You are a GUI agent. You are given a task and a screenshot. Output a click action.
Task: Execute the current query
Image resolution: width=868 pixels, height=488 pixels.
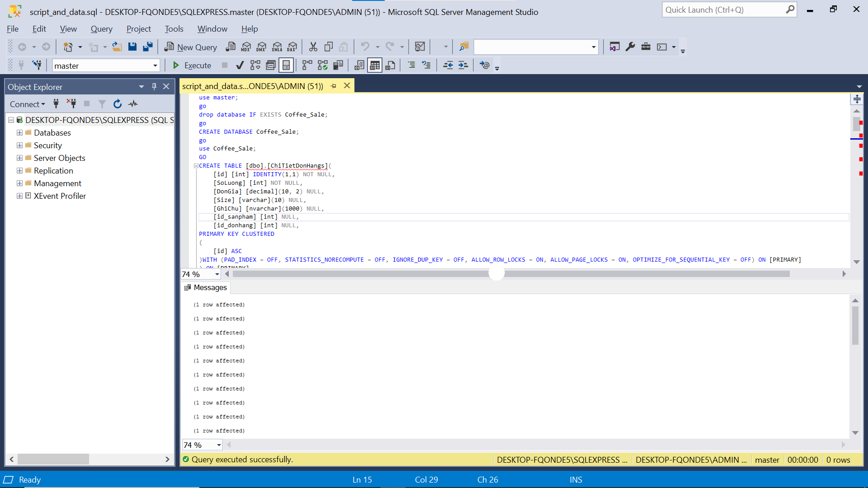[x=192, y=66]
